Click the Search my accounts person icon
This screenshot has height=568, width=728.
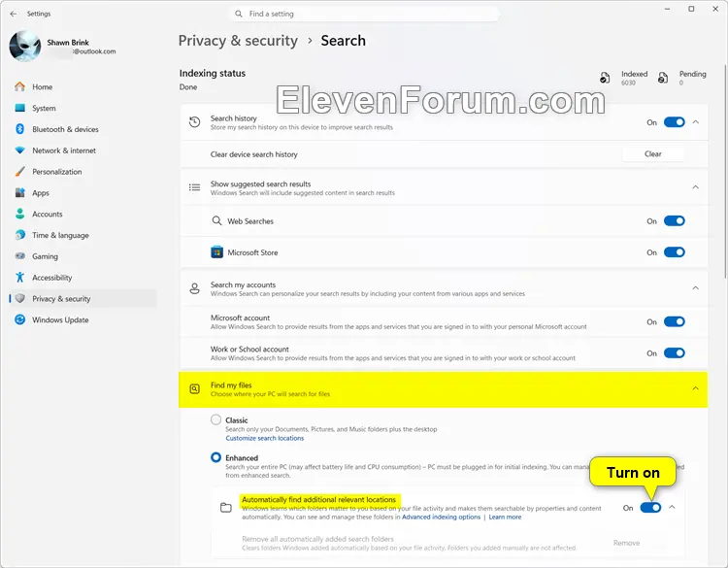click(194, 288)
